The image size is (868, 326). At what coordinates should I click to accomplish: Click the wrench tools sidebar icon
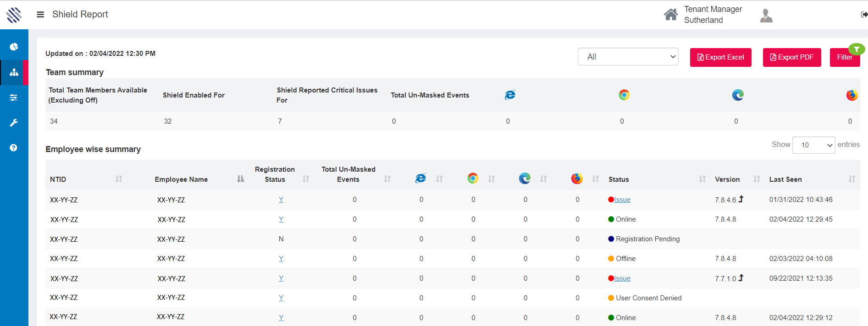14,123
